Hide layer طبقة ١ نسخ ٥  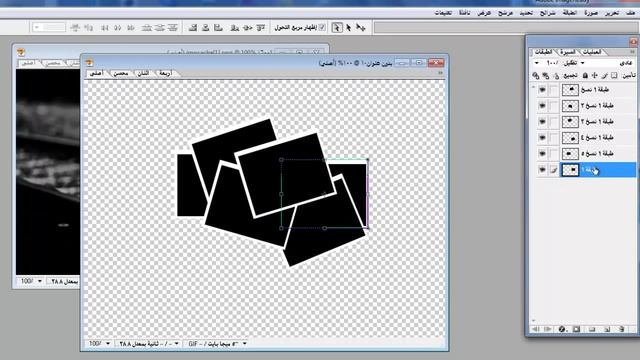(x=542, y=153)
